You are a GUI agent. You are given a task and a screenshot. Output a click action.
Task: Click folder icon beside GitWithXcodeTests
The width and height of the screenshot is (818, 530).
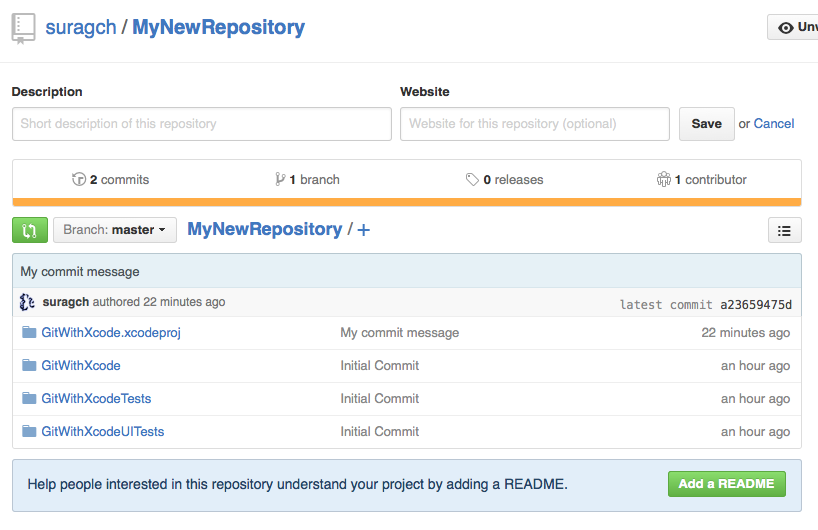pyautogui.click(x=29, y=398)
